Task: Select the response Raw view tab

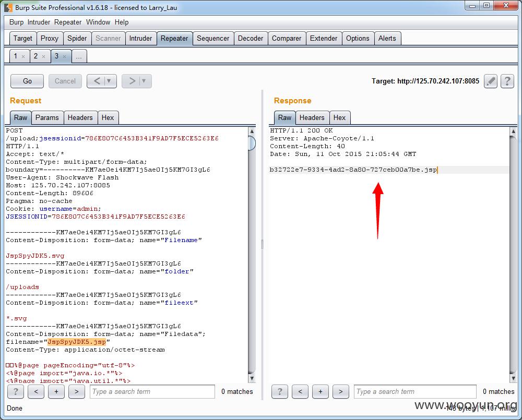Action: 284,117
